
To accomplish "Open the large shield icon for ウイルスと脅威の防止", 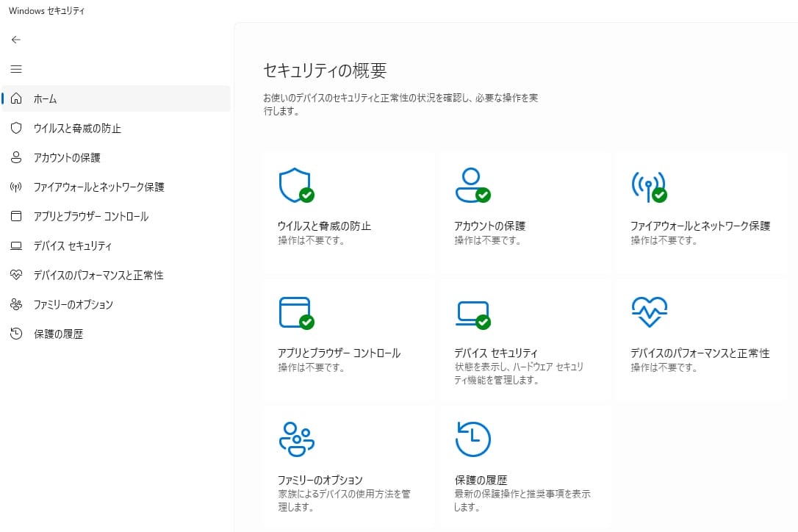I will click(x=296, y=185).
